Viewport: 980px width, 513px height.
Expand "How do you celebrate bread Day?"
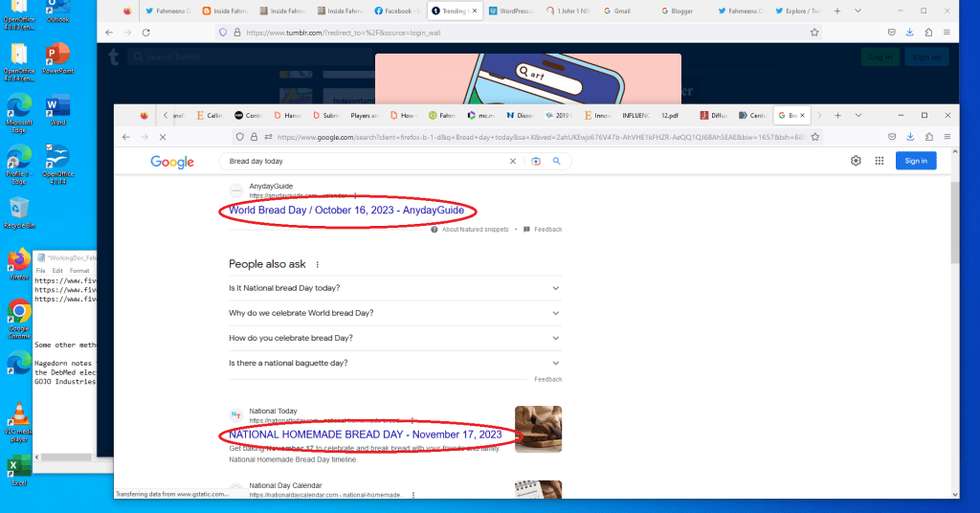tap(394, 338)
